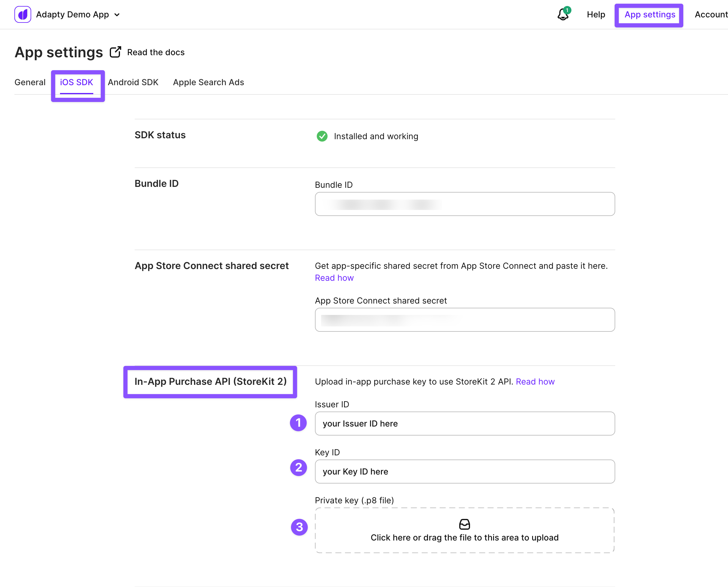
Task: Switch to the General tab
Action: 30,82
